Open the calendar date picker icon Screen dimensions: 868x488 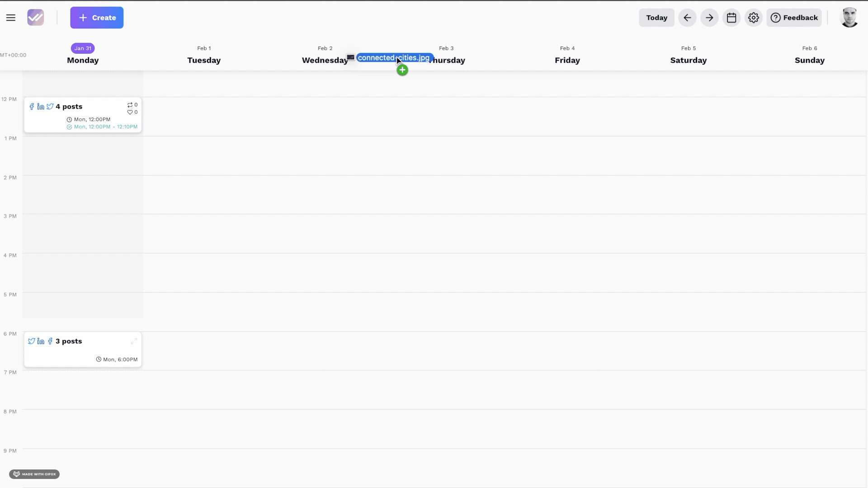pyautogui.click(x=731, y=18)
